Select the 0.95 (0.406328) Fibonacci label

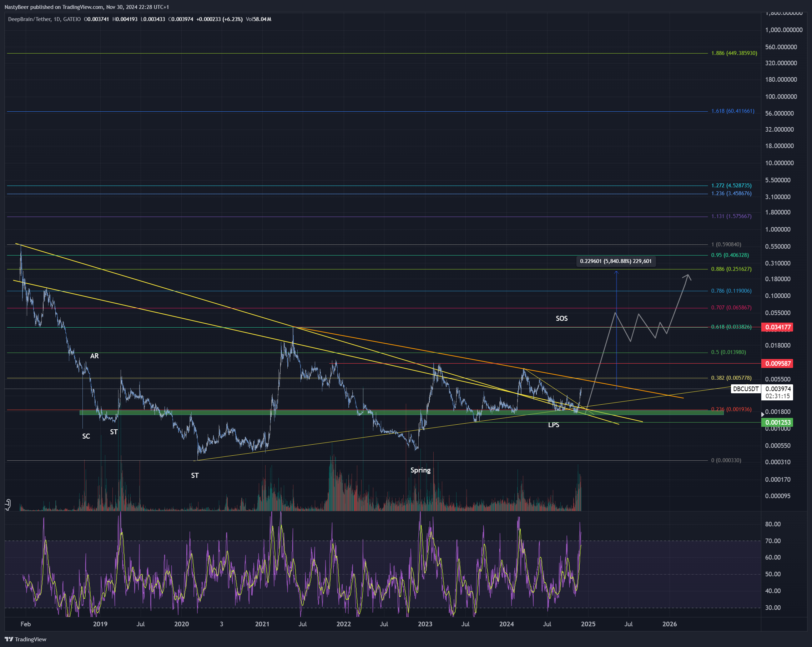click(x=730, y=255)
